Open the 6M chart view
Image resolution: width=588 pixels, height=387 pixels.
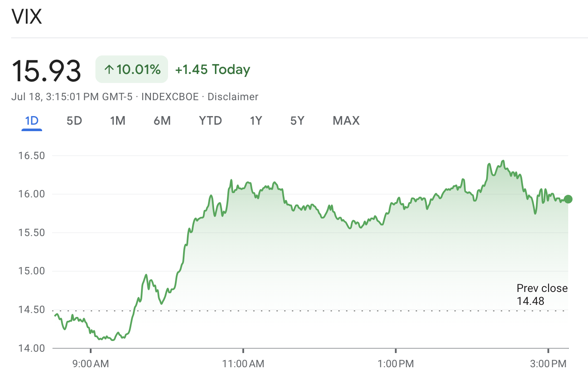(162, 121)
